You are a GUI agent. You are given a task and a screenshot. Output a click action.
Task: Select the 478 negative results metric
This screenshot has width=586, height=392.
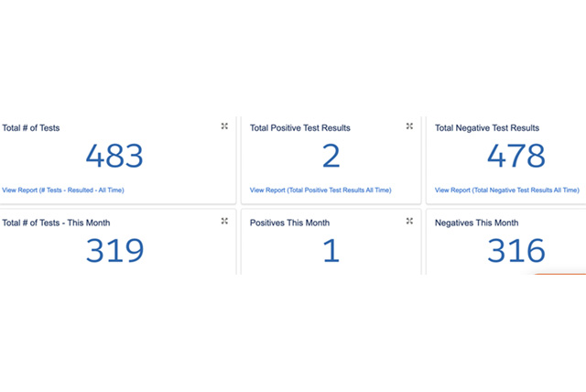tap(516, 157)
